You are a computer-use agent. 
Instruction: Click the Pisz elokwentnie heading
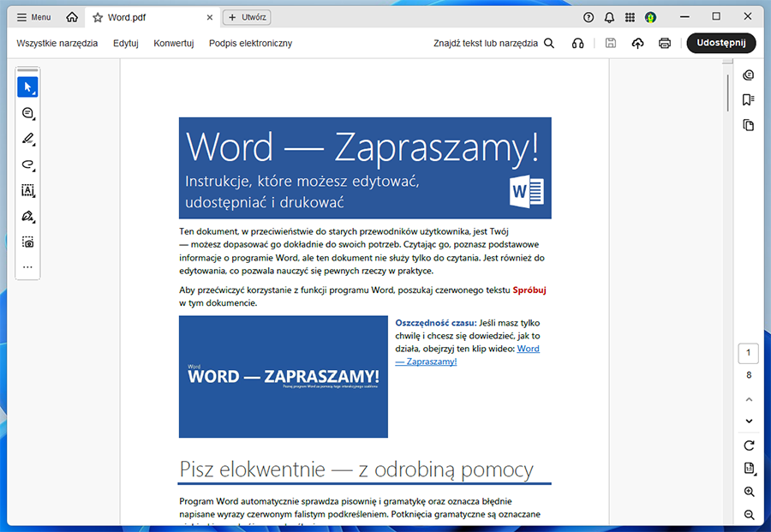pyautogui.click(x=356, y=469)
